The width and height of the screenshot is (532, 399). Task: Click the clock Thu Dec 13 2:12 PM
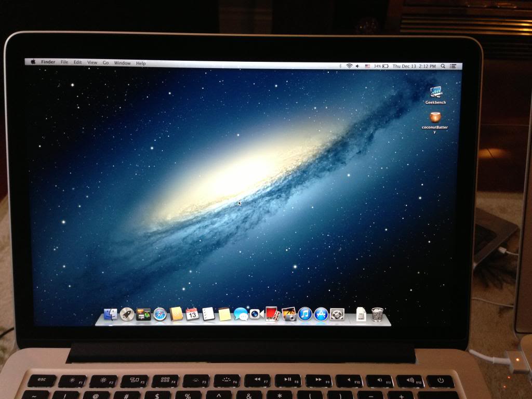pyautogui.click(x=414, y=66)
